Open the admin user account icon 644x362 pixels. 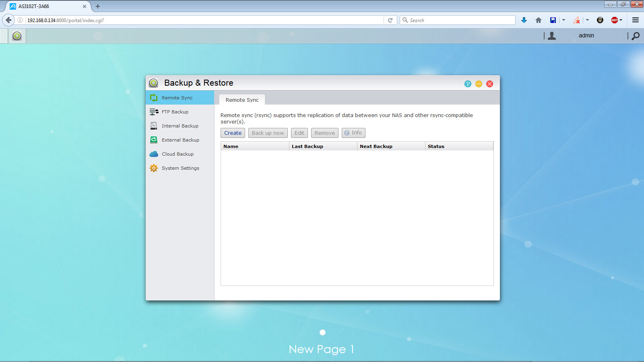click(552, 36)
